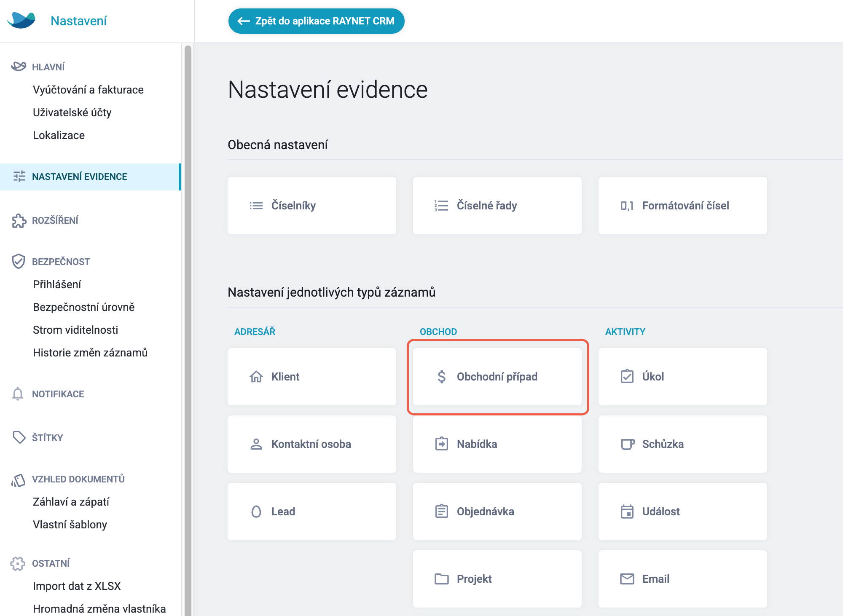Click the envelope icon on Email card

click(627, 579)
